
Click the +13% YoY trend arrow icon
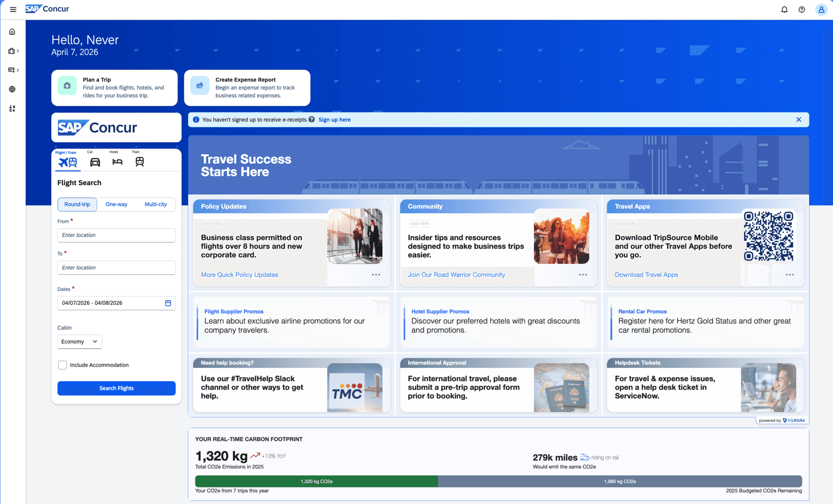click(255, 455)
